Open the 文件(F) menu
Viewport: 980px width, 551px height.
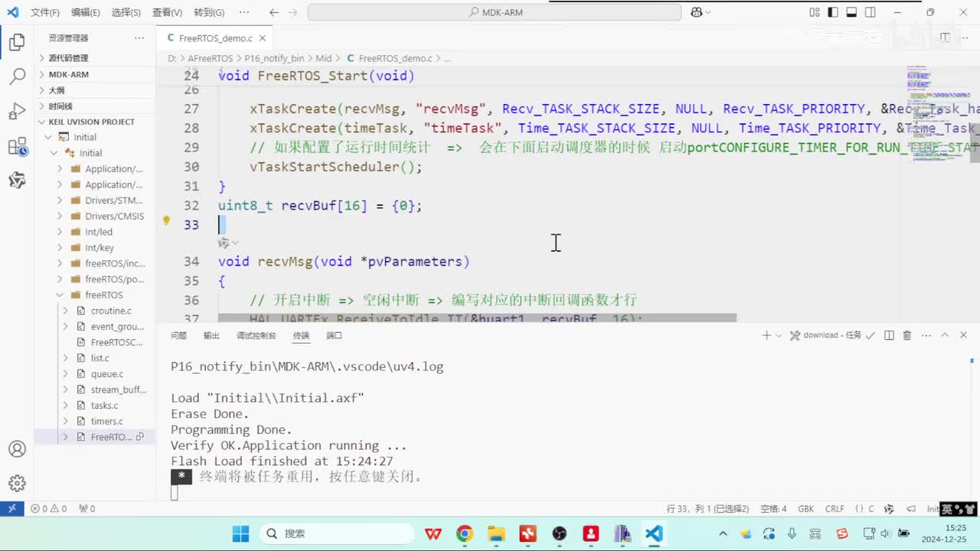(x=45, y=12)
